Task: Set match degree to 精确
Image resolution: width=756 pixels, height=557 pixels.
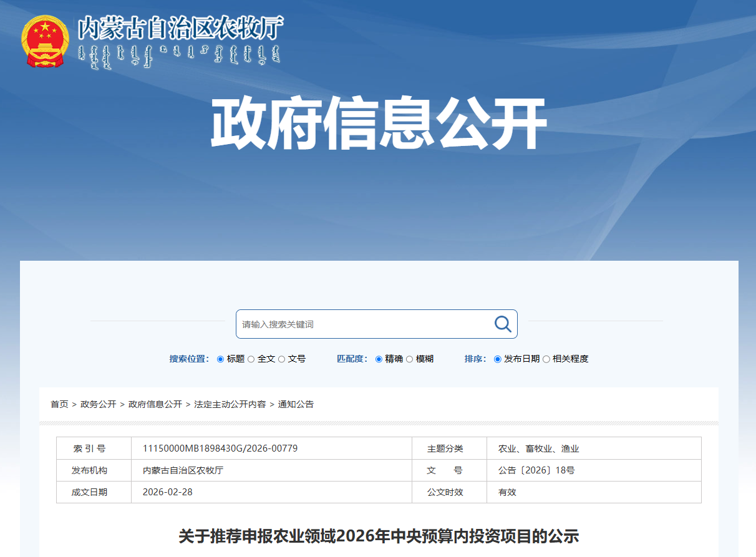Action: pyautogui.click(x=379, y=359)
